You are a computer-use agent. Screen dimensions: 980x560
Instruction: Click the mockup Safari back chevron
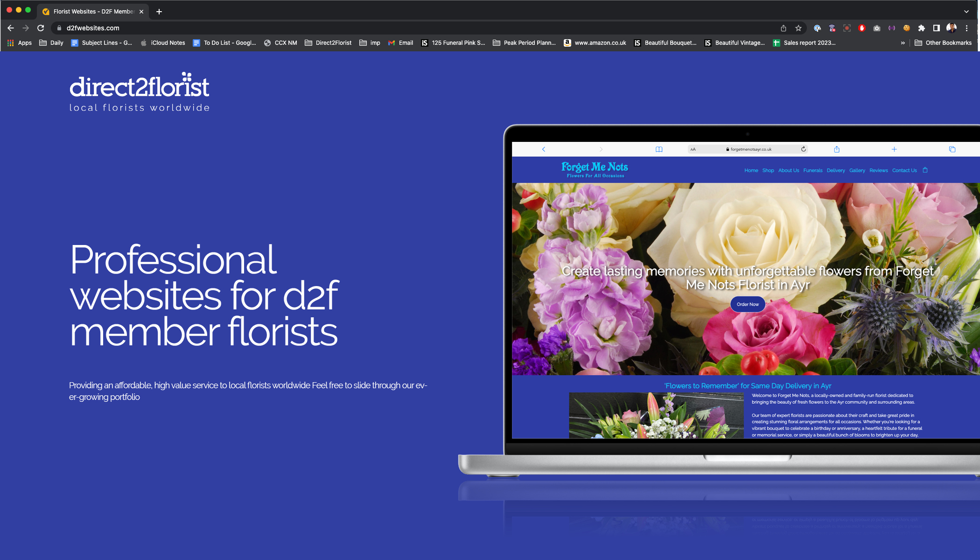tap(543, 149)
